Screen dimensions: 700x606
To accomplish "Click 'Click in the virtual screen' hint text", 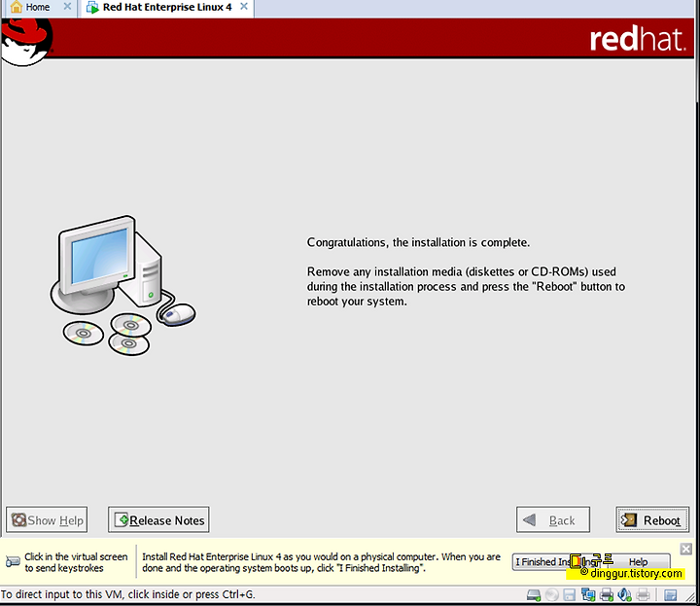I will click(76, 562).
